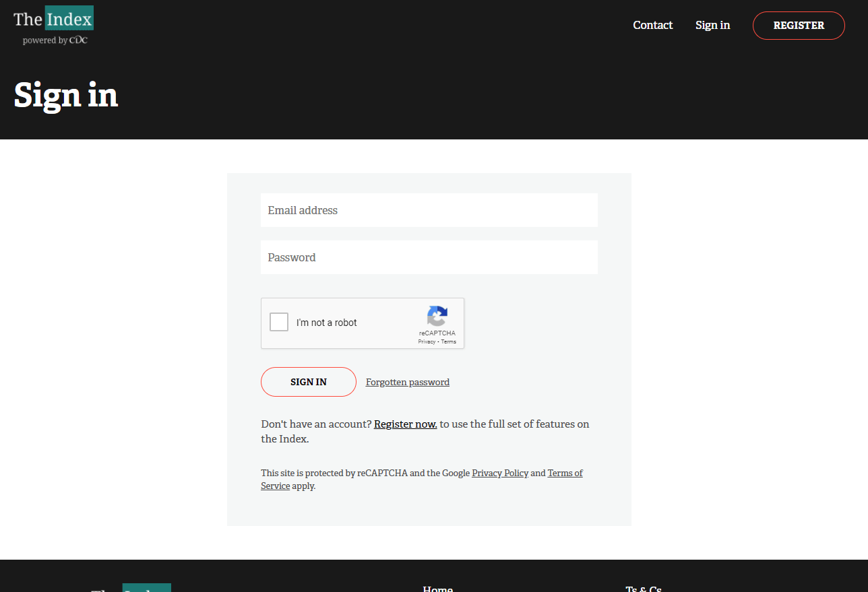This screenshot has width=868, height=592.
Task: Click The Index logo in footer
Action: [x=131, y=588]
